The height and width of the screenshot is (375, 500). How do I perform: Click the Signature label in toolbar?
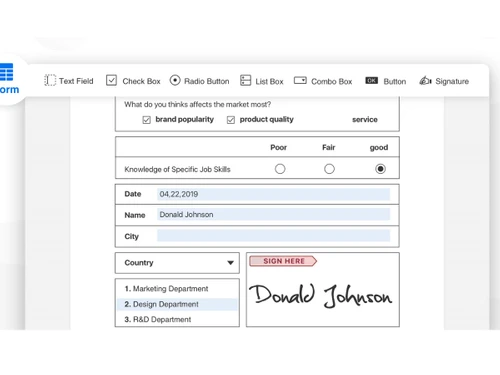(x=452, y=81)
